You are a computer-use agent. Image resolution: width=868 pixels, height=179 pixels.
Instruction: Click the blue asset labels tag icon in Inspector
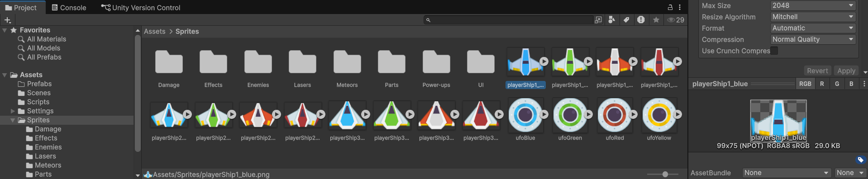point(860,160)
